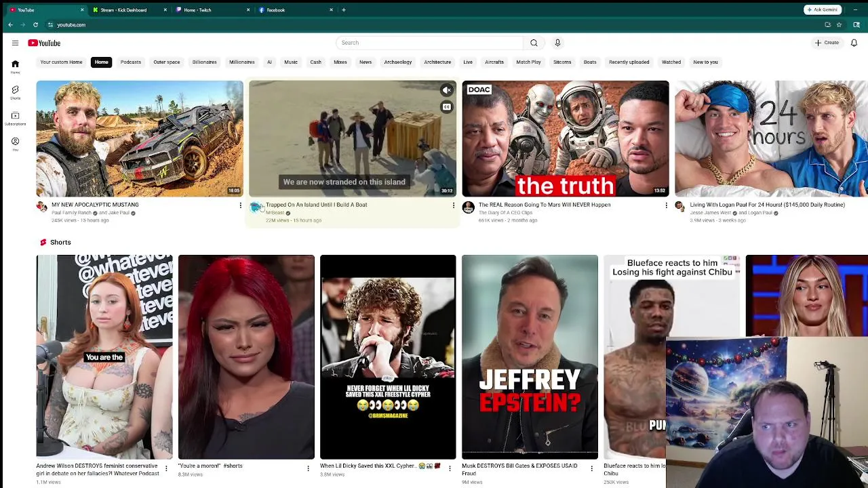The width and height of the screenshot is (868, 488).
Task: Start voice search with microphone icon
Action: coord(557,43)
